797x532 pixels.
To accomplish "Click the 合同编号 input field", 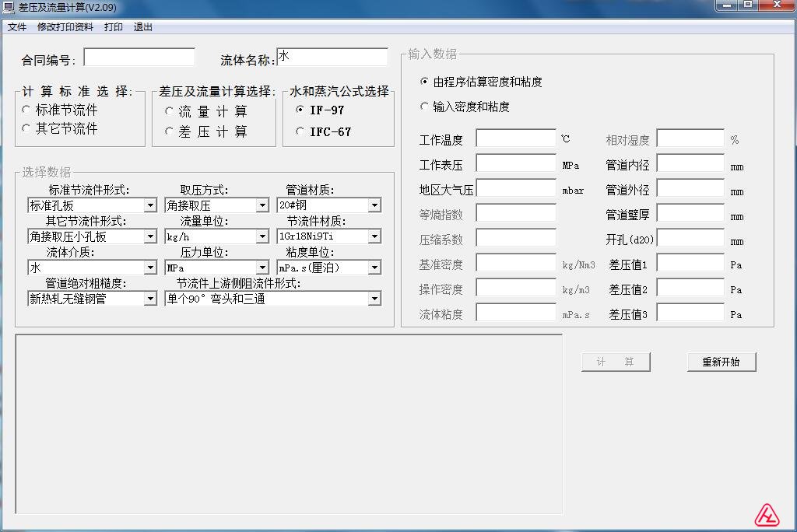I will tap(139, 57).
